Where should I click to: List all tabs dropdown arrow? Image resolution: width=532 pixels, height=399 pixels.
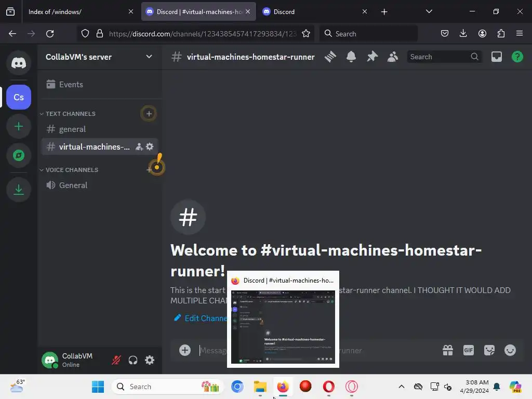(429, 11)
